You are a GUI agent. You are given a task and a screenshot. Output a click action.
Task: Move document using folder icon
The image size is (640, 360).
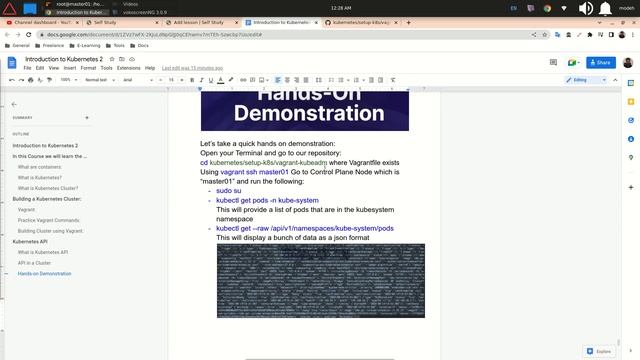pos(122,59)
